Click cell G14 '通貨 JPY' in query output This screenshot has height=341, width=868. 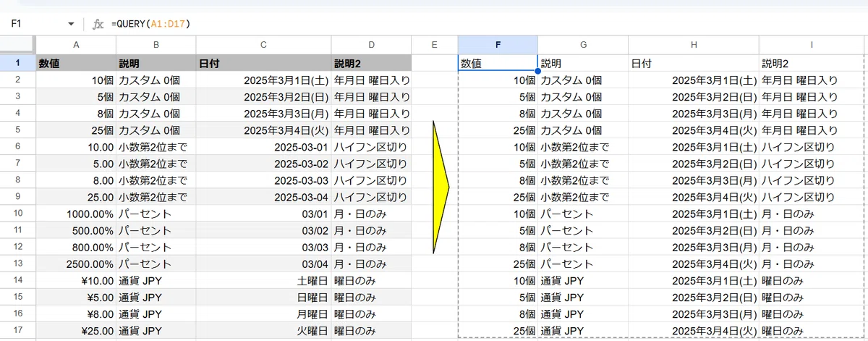click(583, 280)
